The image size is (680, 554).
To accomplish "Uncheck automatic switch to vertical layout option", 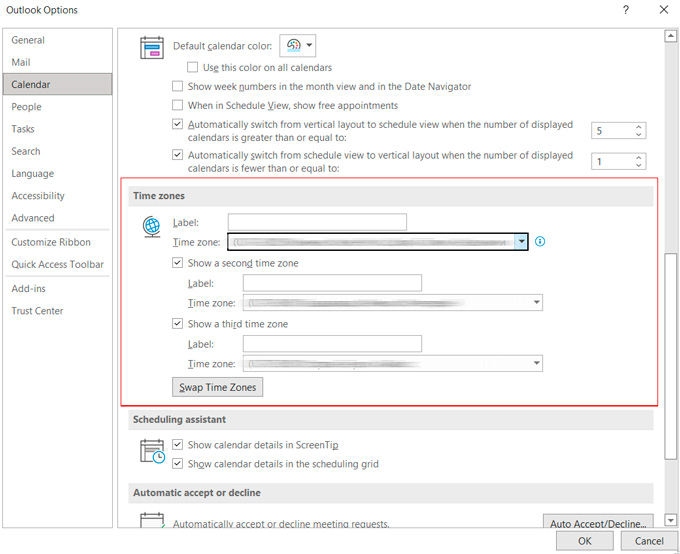I will (x=177, y=155).
